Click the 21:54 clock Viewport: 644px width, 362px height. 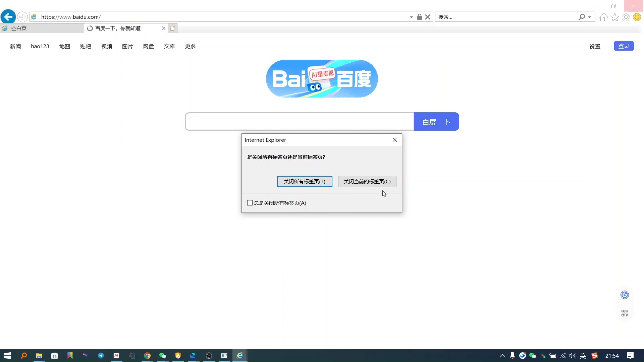click(612, 356)
